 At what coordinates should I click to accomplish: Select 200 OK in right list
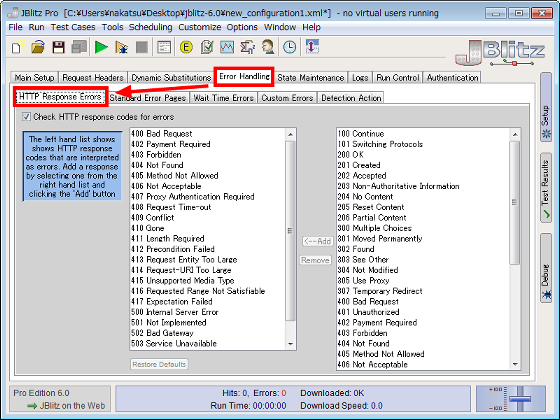(423, 155)
